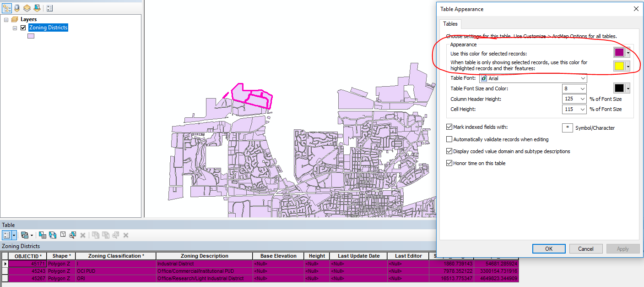Click Delete Selected icon in Table
This screenshot has height=287, width=644.
[x=83, y=235]
